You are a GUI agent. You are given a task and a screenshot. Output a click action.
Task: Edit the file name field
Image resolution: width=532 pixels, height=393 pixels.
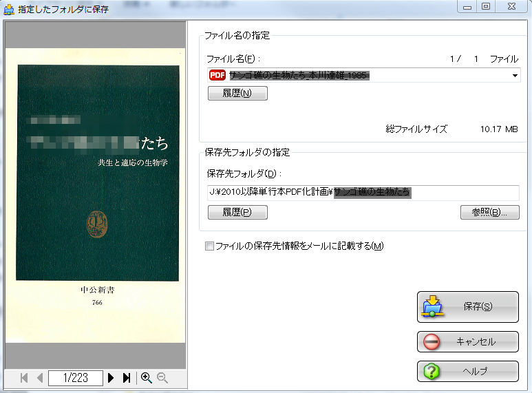click(x=363, y=75)
